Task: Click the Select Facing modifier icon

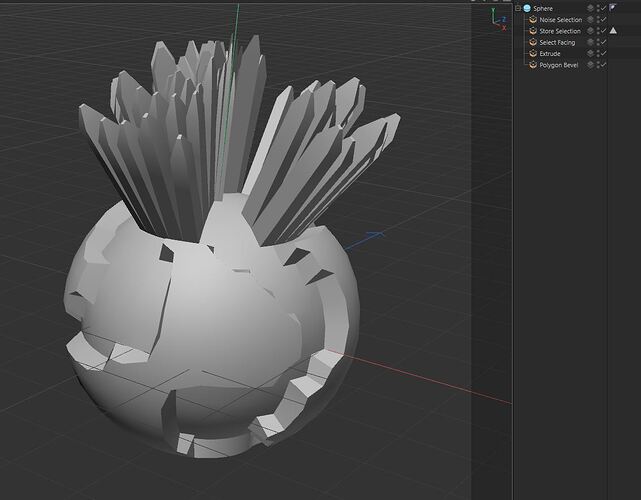Action: pyautogui.click(x=533, y=42)
